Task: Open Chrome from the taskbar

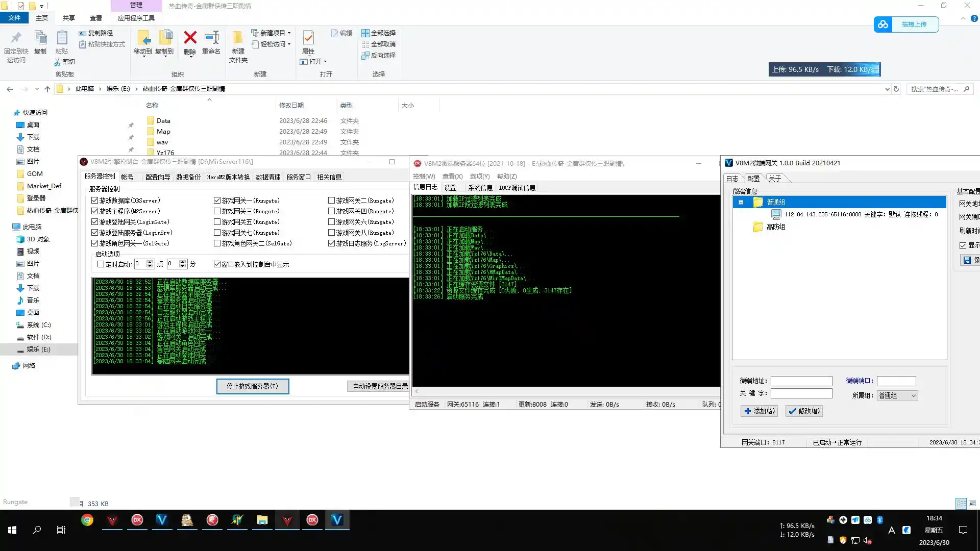Action: pos(87,520)
